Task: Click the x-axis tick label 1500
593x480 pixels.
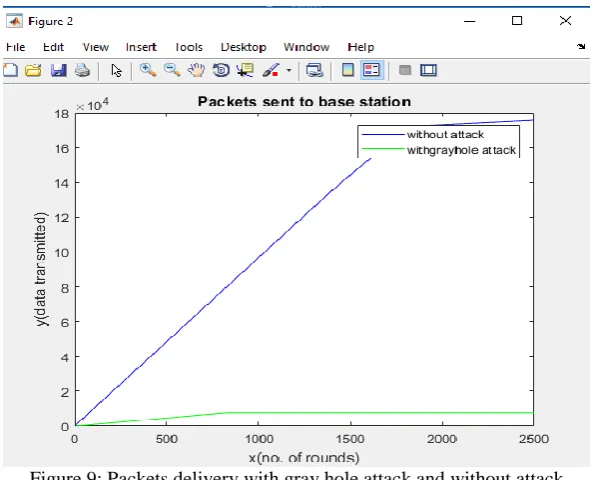Action: (x=351, y=439)
